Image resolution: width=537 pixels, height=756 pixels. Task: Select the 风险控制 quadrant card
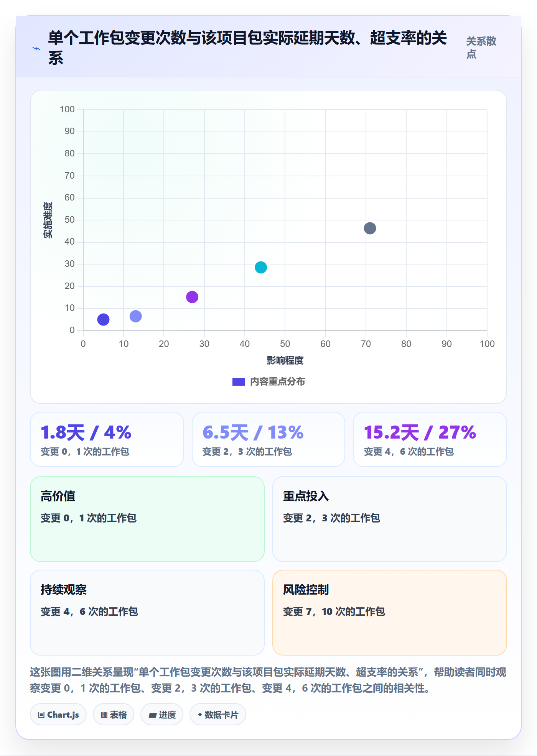[x=390, y=613]
